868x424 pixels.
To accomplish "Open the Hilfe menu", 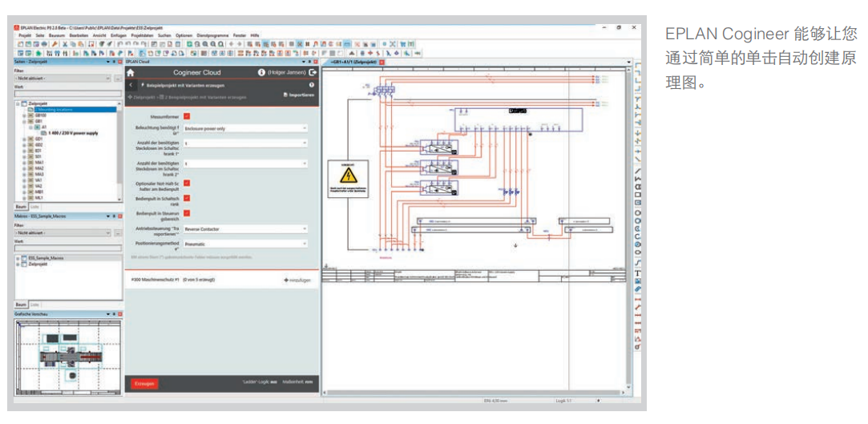I will pos(255,35).
